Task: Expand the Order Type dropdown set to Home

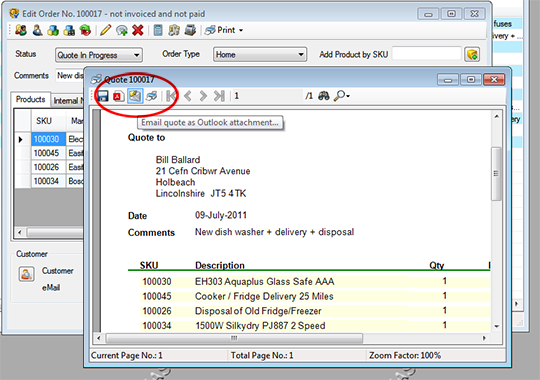Action: click(x=260, y=54)
